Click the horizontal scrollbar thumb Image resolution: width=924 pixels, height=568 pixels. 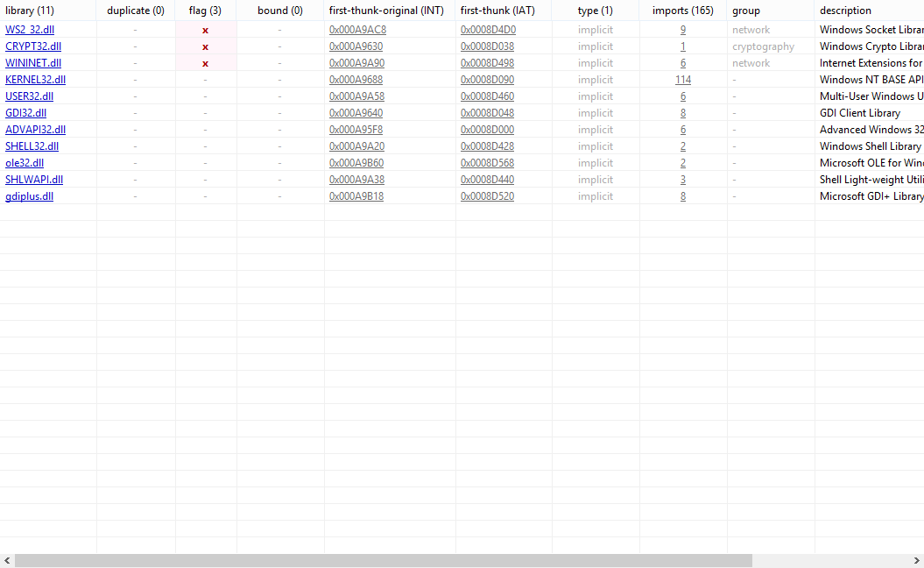384,560
